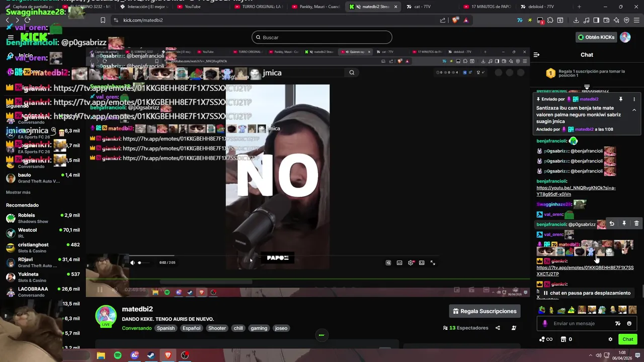Image resolution: width=644 pixels, height=362 pixels.
Task: Open browser downloads icon
Action: point(576,20)
